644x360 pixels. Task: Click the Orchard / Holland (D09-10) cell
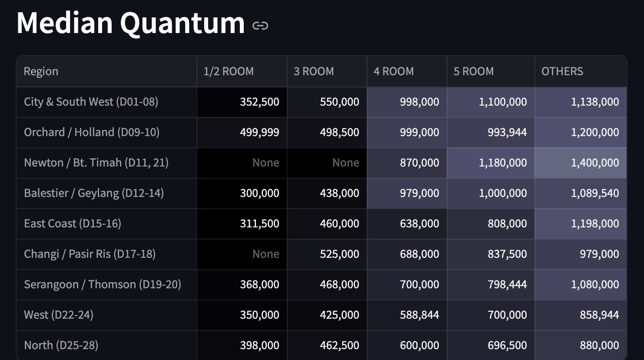coord(92,132)
